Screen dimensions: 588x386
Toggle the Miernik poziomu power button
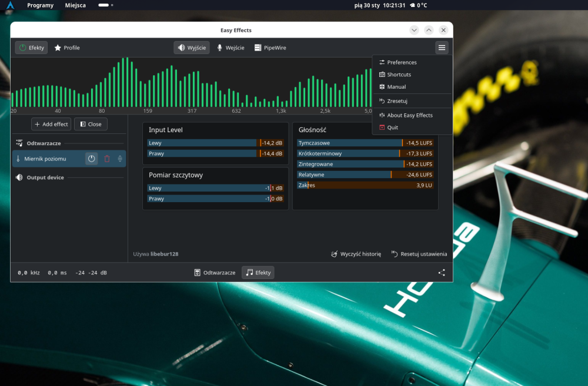pos(92,159)
